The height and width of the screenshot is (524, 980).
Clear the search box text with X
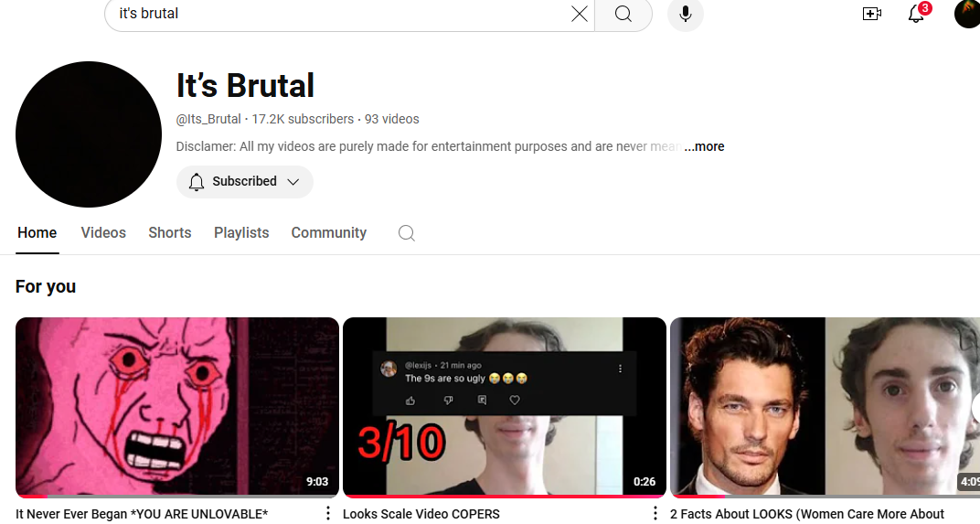[x=580, y=14]
